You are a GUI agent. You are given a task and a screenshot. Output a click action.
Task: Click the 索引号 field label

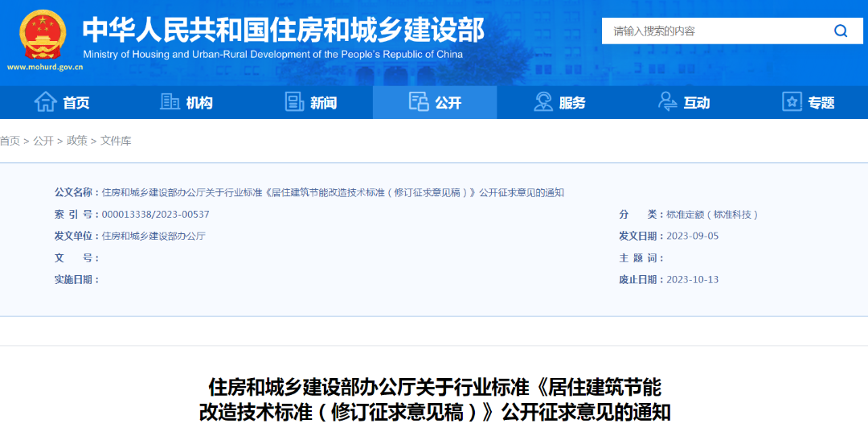coord(76,215)
